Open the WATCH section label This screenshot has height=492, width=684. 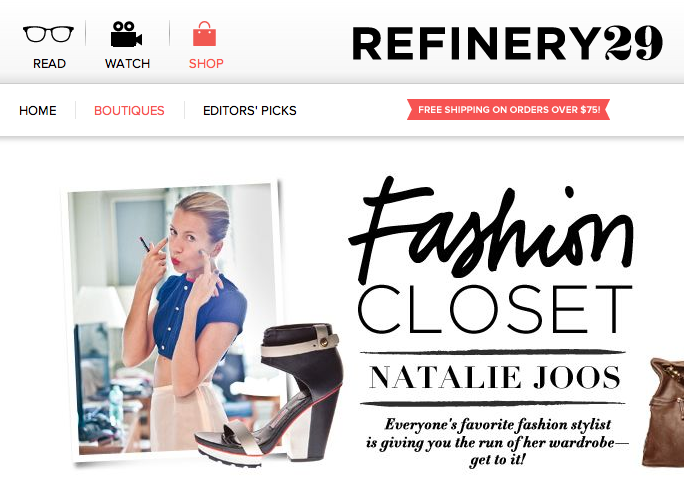coord(127,64)
